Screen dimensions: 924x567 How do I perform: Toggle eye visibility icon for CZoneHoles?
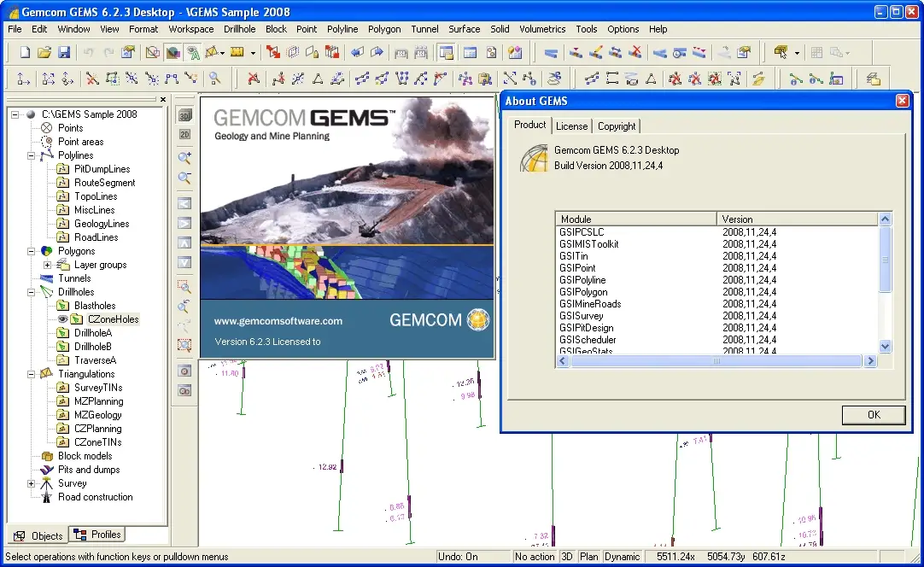pyautogui.click(x=62, y=319)
